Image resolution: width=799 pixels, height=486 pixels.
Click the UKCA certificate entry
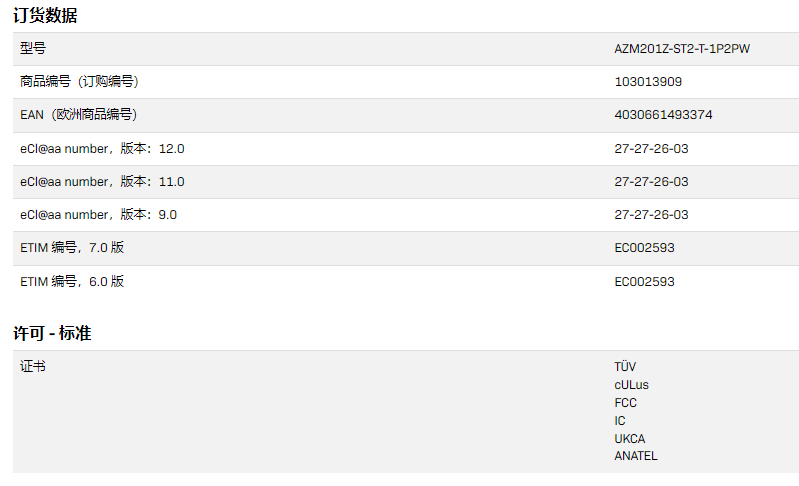click(630, 439)
